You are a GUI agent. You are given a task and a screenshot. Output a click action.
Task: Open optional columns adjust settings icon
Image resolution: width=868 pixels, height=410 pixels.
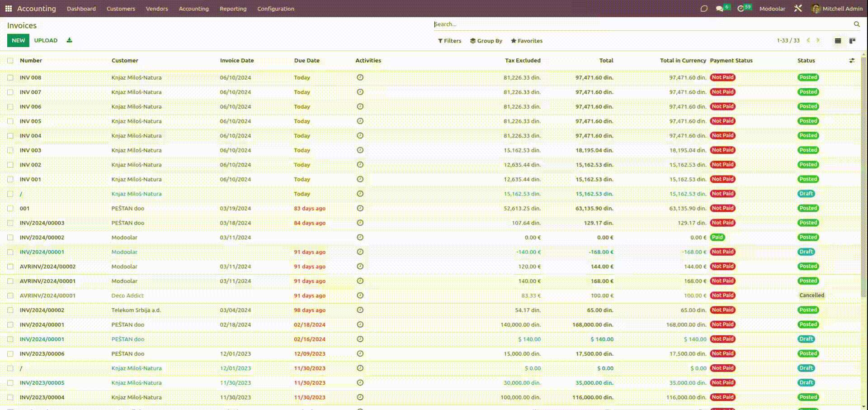pyautogui.click(x=852, y=61)
